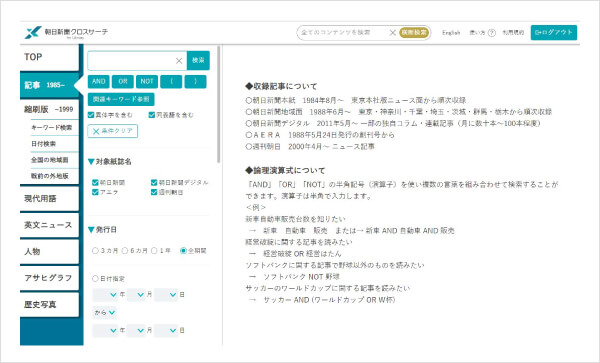Viewport: 600px width, 363px height.
Task: Toggle 同義語を含む checkbox
Action: [152, 115]
